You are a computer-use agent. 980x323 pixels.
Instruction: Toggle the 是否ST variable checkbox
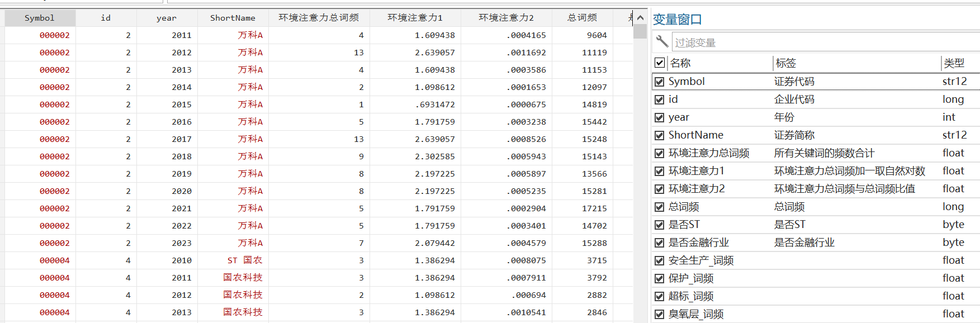[x=660, y=225]
